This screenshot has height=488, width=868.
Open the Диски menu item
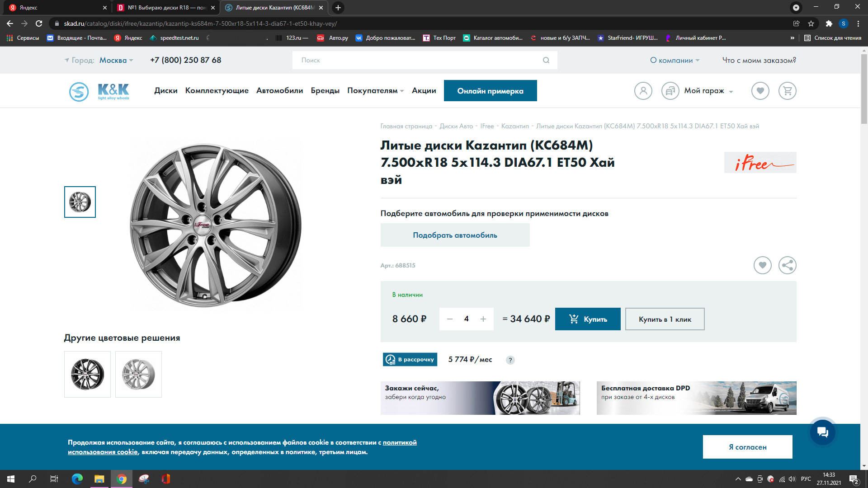165,90
